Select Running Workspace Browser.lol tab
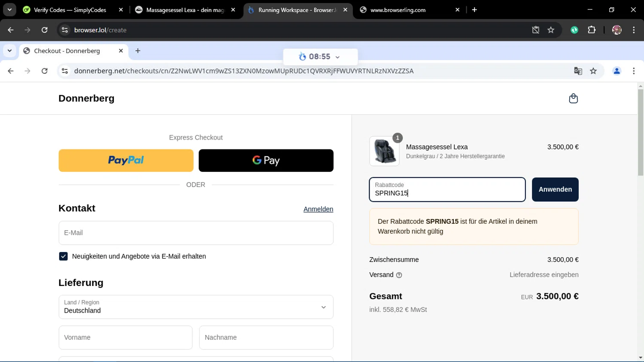 297,10
